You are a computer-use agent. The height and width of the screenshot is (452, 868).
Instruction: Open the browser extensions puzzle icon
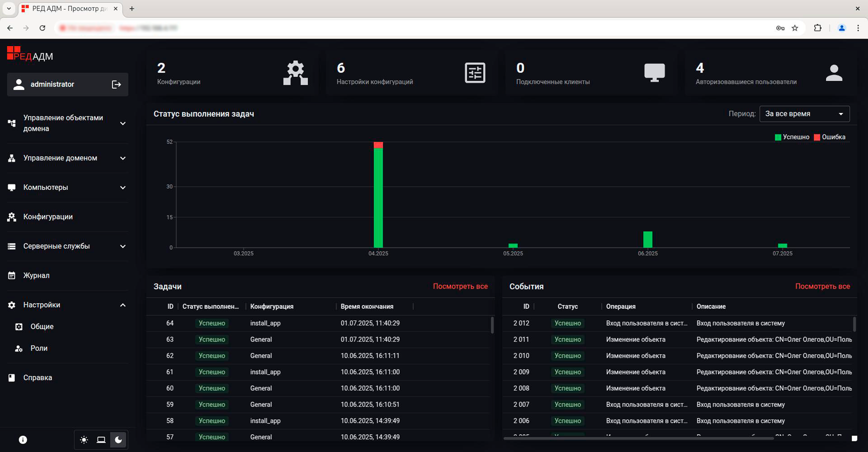[x=818, y=28]
